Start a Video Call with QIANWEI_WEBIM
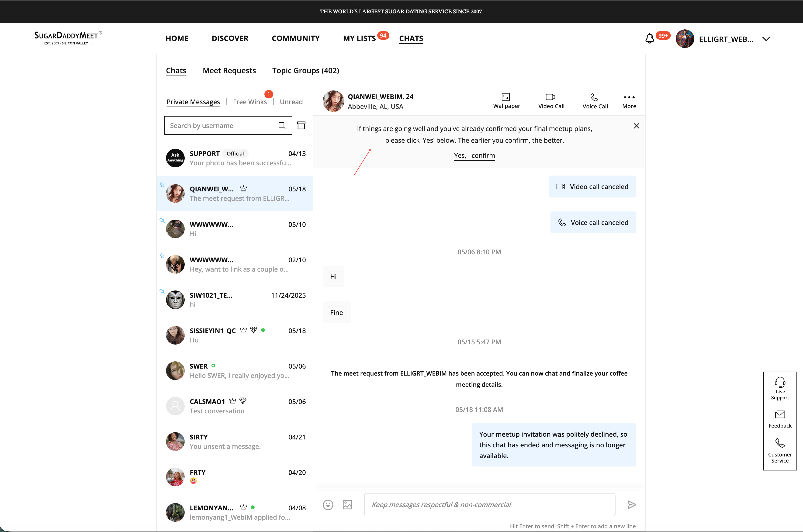 pyautogui.click(x=550, y=97)
